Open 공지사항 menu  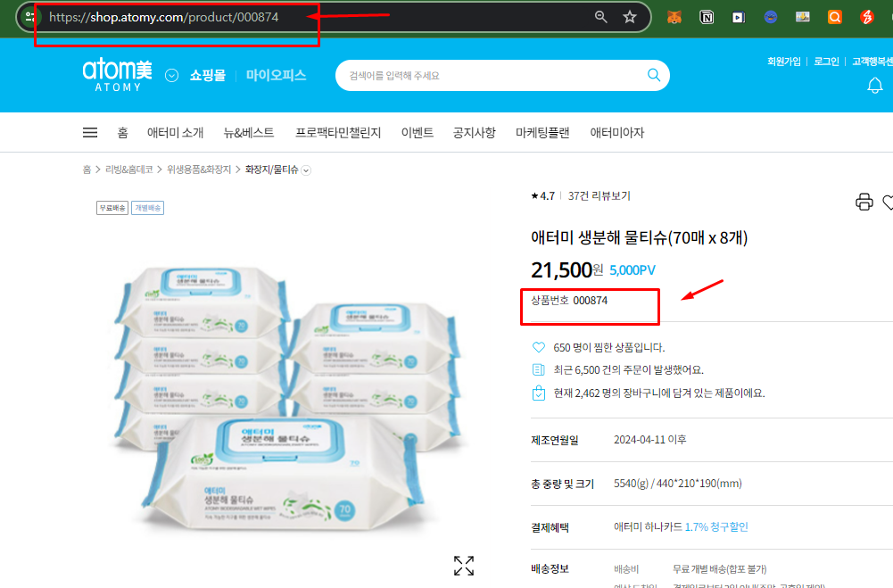point(474,133)
